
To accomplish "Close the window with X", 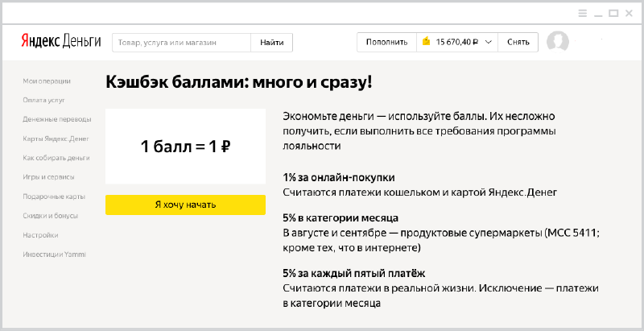I will [x=629, y=14].
